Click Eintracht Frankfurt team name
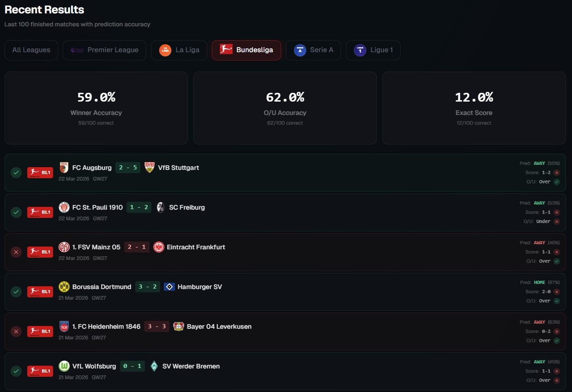 [x=196, y=247]
